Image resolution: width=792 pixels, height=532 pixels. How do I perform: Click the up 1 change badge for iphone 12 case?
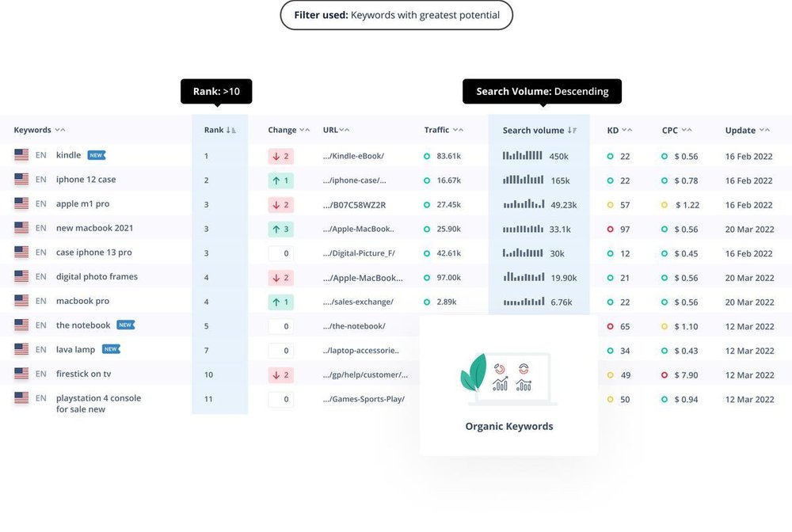281,180
